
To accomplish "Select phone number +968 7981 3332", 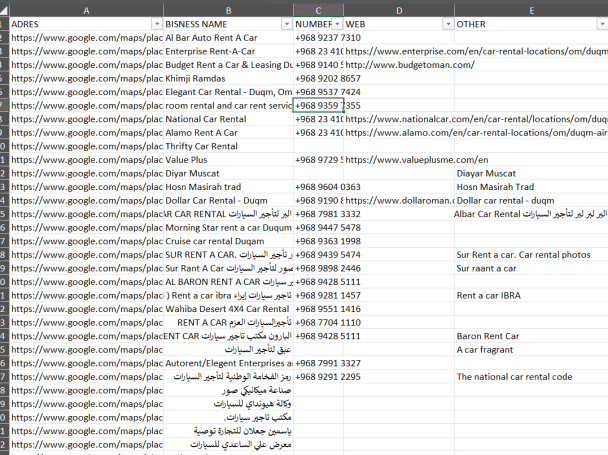I will tap(318, 214).
